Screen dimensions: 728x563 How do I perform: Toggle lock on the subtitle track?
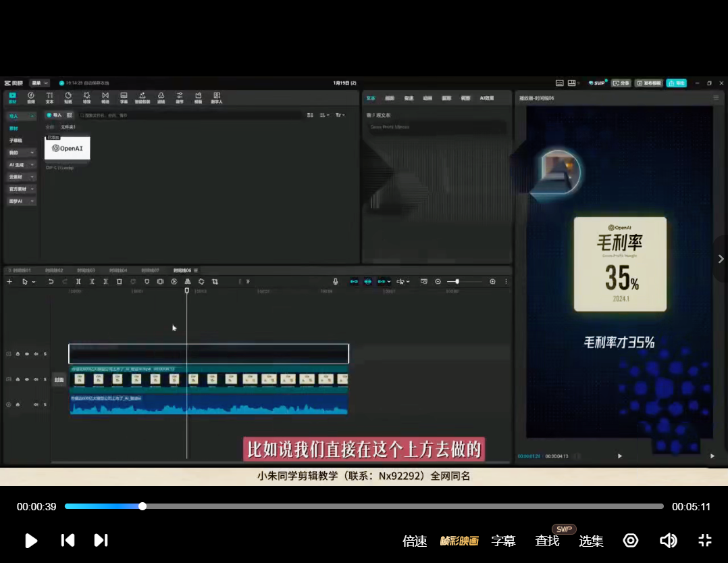pyautogui.click(x=18, y=353)
